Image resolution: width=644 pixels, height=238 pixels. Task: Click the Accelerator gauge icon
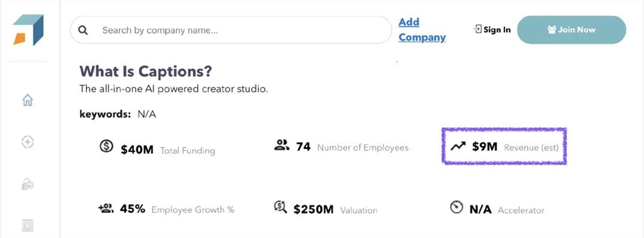pyautogui.click(x=457, y=207)
